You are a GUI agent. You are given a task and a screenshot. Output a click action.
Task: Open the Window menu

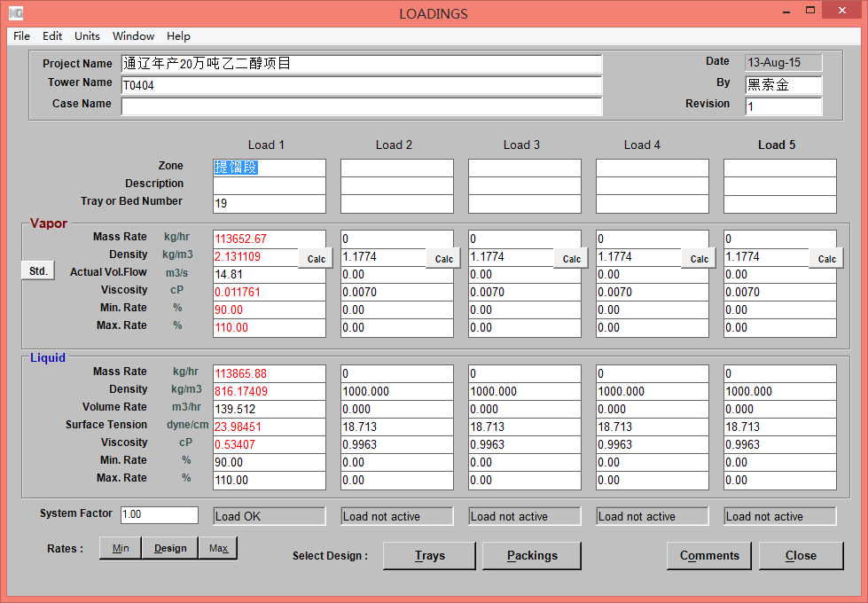133,36
